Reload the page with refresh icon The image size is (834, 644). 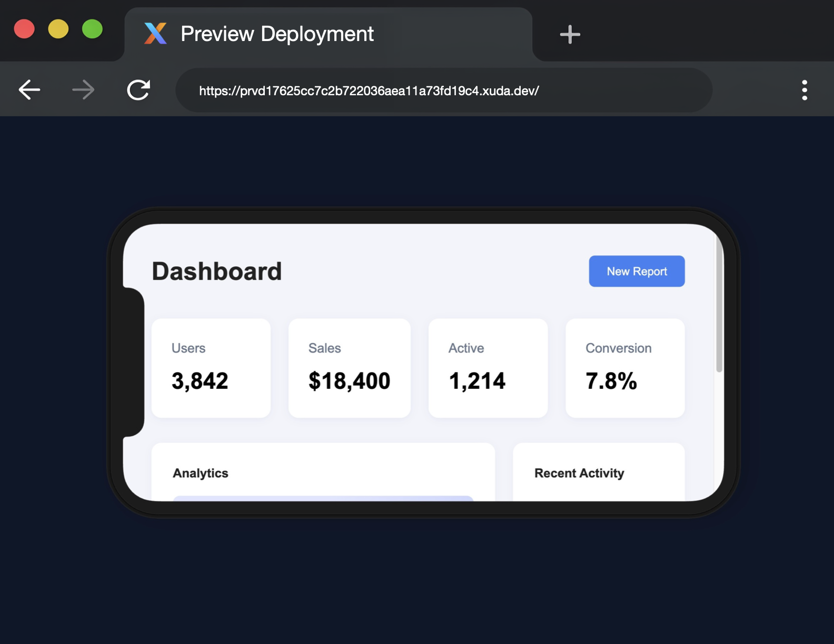tap(138, 90)
